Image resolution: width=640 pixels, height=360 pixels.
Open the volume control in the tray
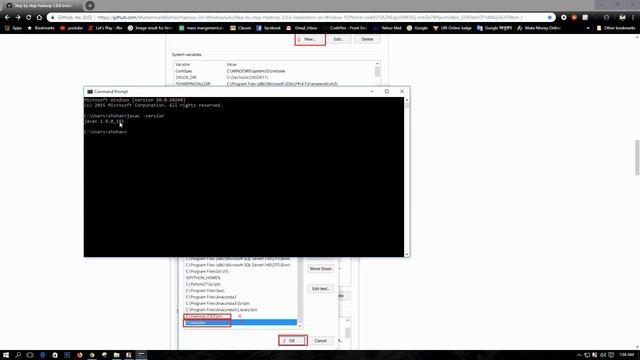[x=603, y=355]
